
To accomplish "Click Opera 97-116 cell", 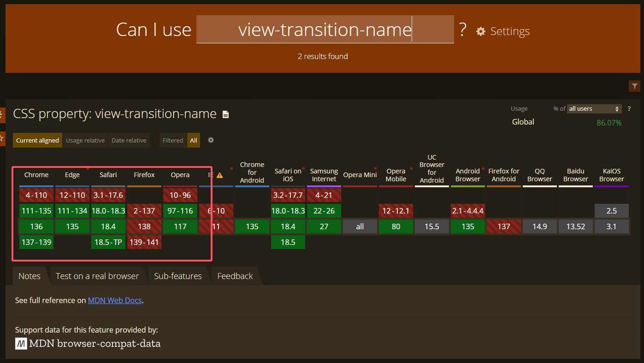I will click(x=180, y=211).
